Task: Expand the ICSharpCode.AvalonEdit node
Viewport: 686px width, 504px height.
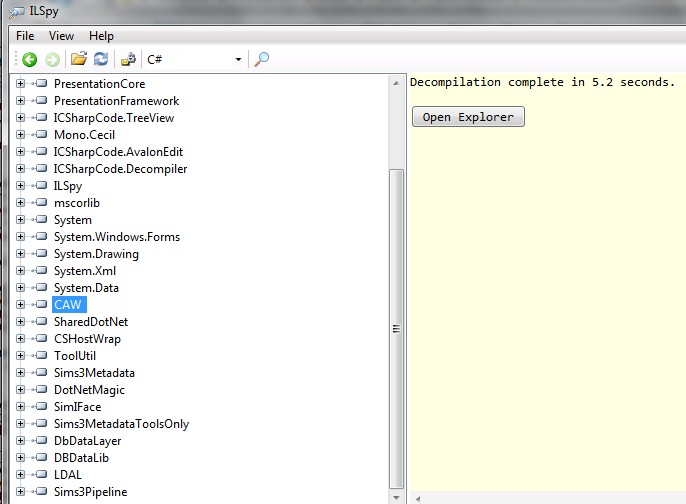Action: [x=20, y=151]
